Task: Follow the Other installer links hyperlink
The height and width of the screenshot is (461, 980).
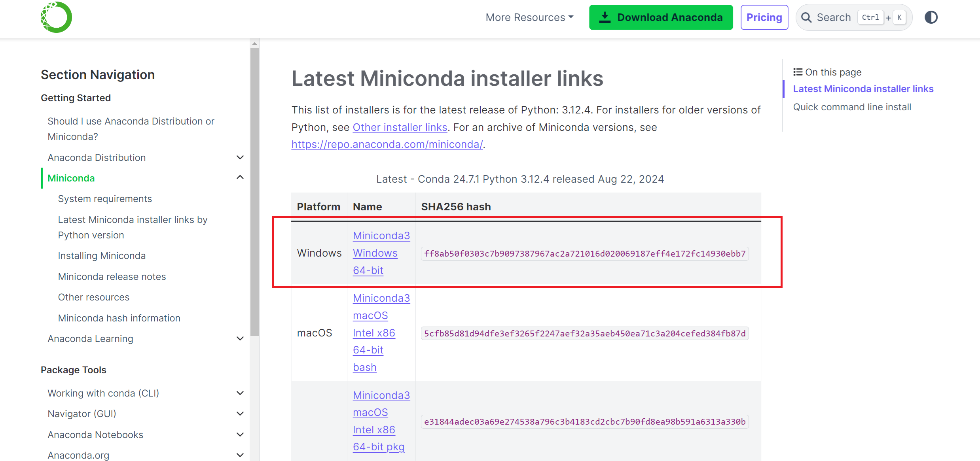Action: point(400,127)
